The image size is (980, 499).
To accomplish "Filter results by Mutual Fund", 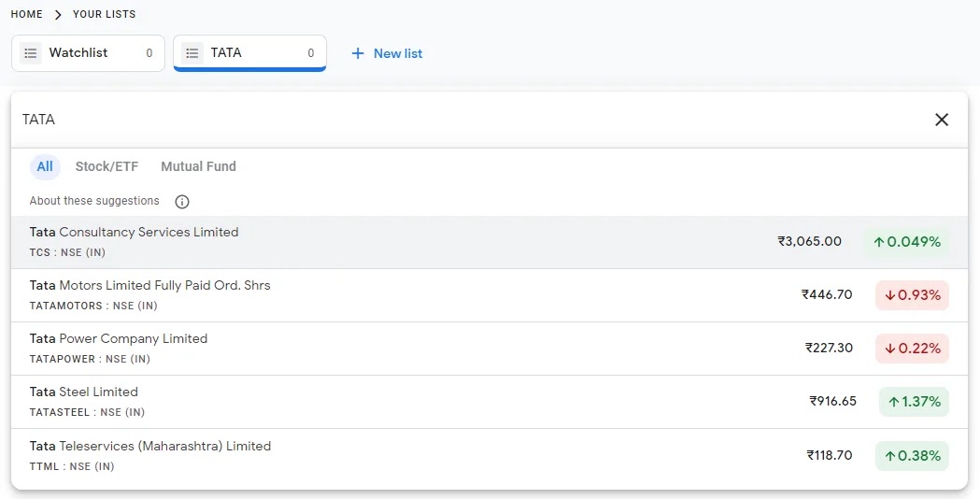I will pyautogui.click(x=199, y=167).
